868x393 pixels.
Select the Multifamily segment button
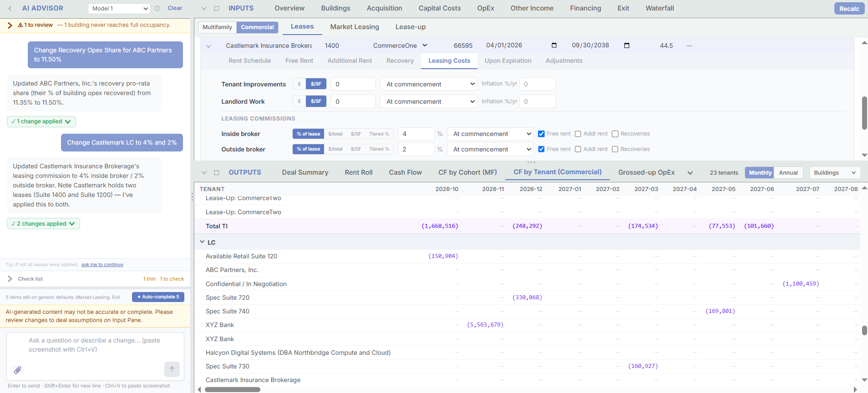217,27
